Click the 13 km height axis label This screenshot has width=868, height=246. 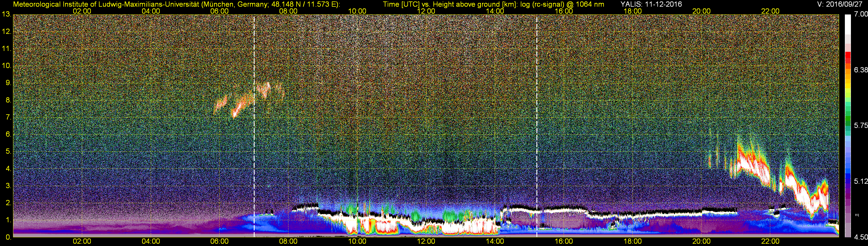(x=6, y=14)
